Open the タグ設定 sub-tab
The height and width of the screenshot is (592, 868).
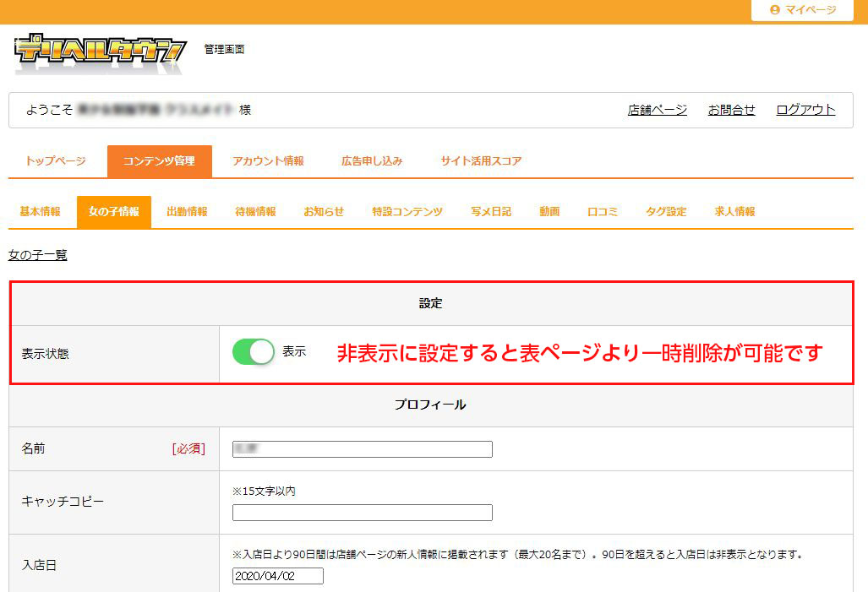point(666,211)
